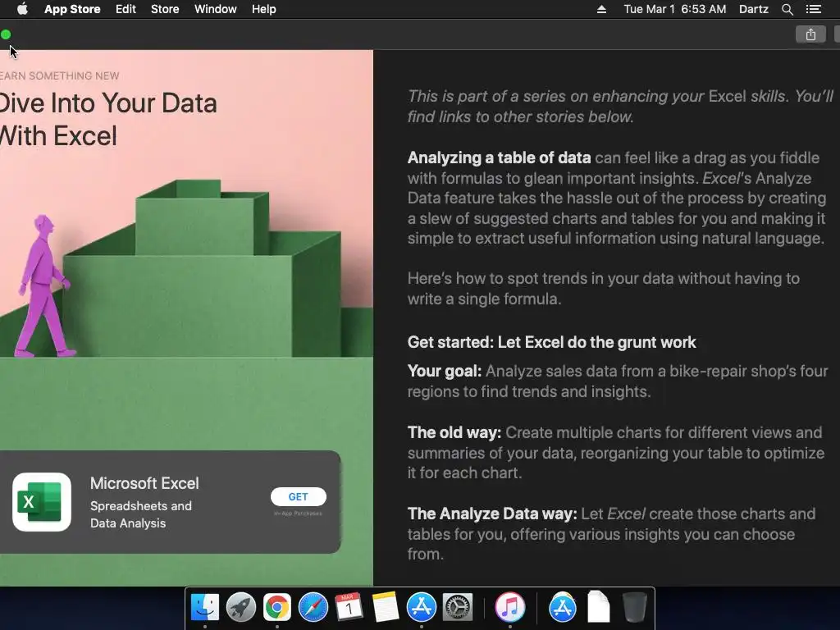Open the Store menu
Viewport: 840px width, 630px height.
(x=165, y=9)
